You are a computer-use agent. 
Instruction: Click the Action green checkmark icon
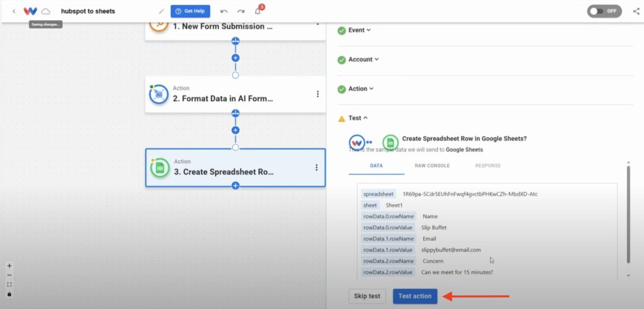click(x=341, y=89)
